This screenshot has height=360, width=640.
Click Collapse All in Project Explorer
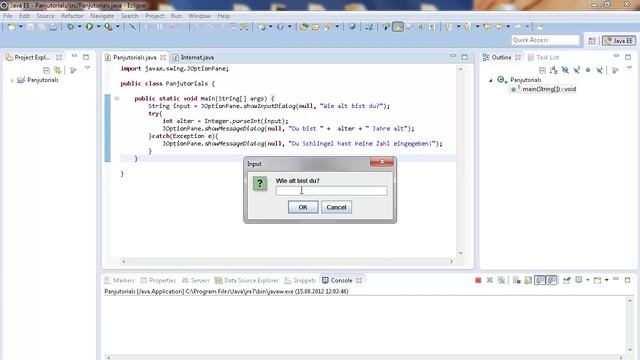(x=46, y=71)
